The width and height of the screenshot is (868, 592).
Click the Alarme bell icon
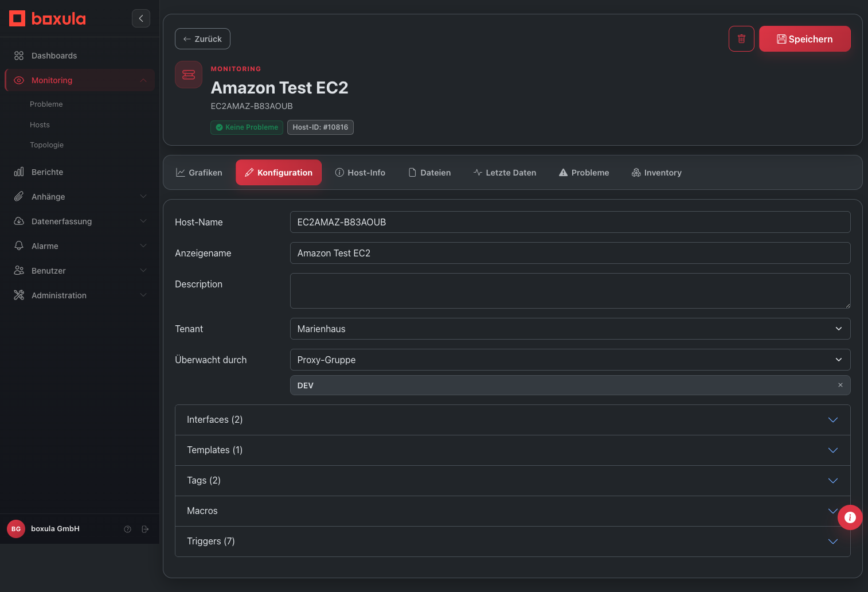click(19, 246)
